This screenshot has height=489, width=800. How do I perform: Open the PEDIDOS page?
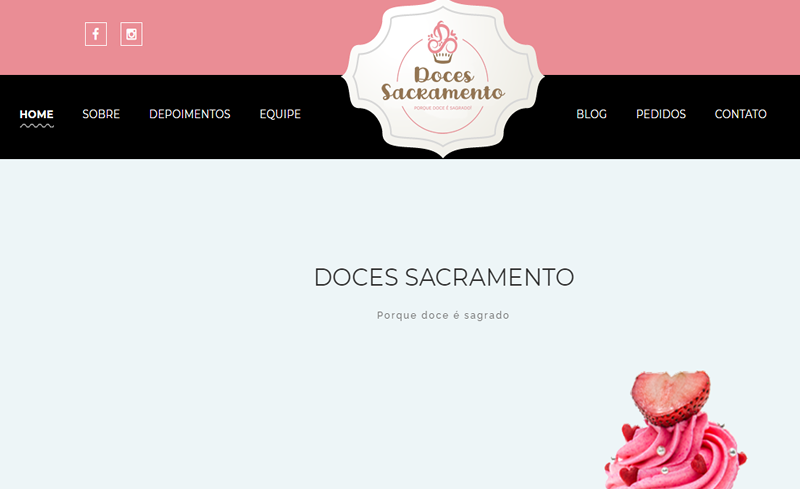pyautogui.click(x=661, y=114)
